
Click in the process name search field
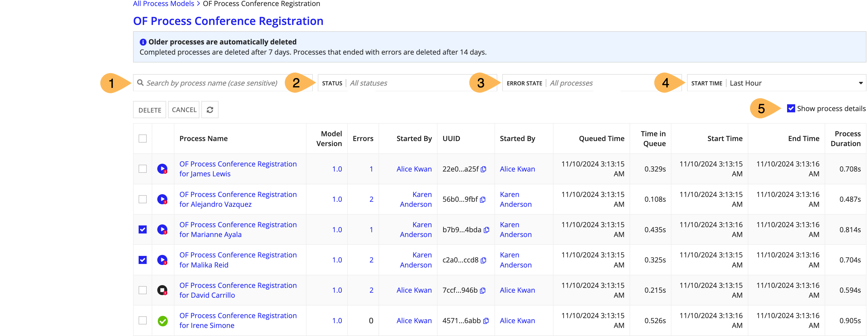click(x=223, y=83)
